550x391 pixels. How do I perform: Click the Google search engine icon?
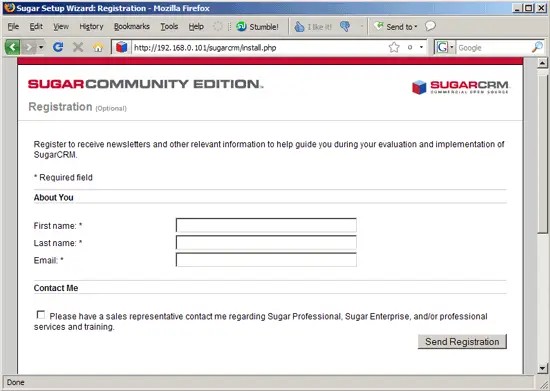click(442, 47)
